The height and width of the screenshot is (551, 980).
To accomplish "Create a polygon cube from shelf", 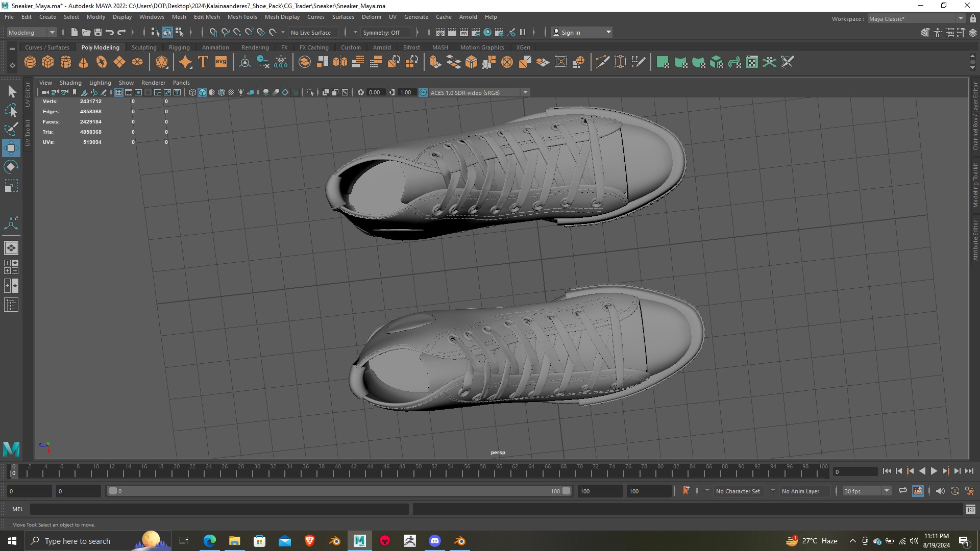I will pyautogui.click(x=48, y=62).
